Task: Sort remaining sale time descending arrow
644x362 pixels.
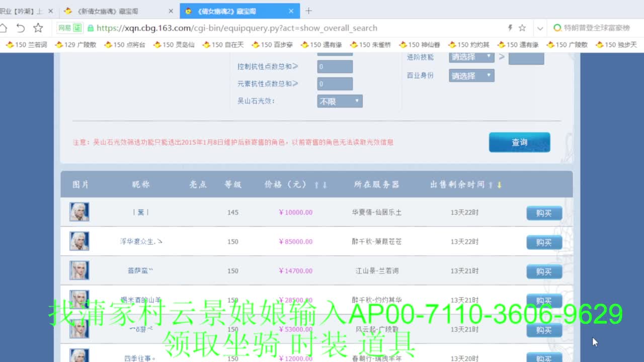Action: coord(499,185)
